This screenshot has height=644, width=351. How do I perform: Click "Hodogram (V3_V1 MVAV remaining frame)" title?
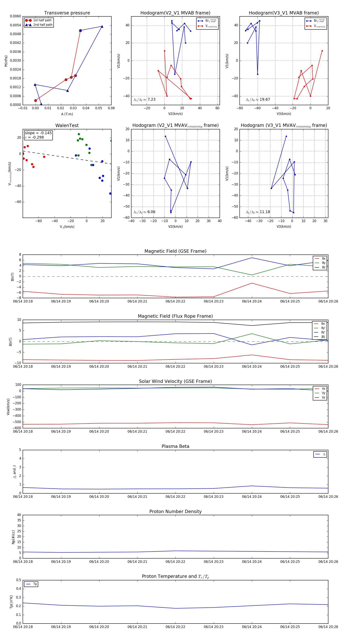(x=284, y=125)
